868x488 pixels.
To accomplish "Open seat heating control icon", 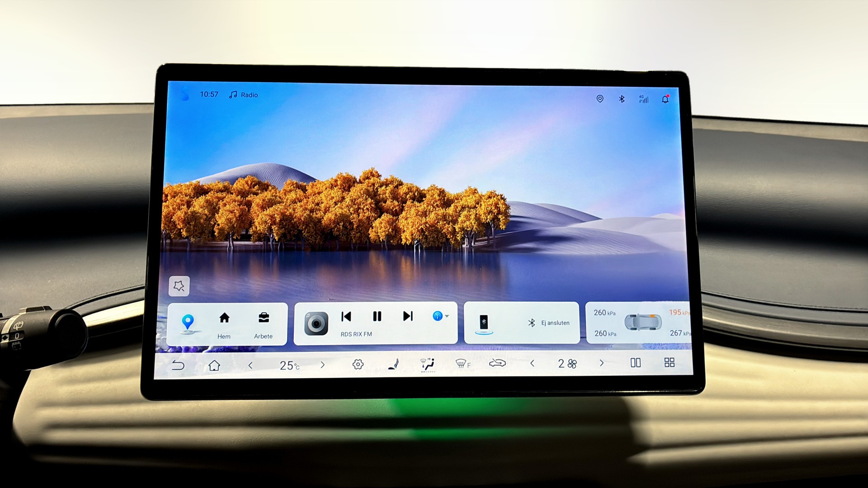I will pyautogui.click(x=393, y=364).
